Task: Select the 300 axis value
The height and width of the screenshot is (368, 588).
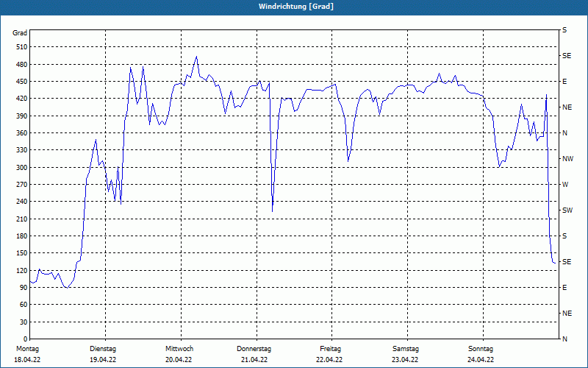Action: pos(22,168)
